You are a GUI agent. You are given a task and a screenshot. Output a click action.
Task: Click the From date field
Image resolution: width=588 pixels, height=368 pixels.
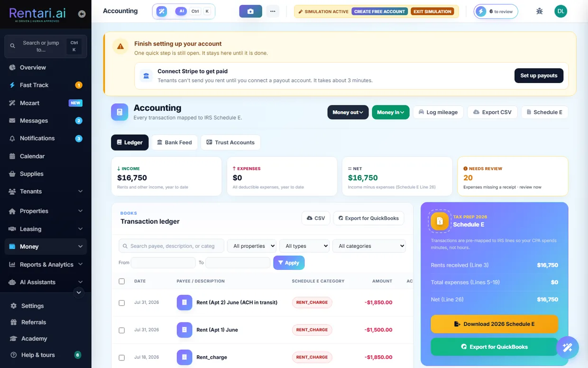[163, 263]
